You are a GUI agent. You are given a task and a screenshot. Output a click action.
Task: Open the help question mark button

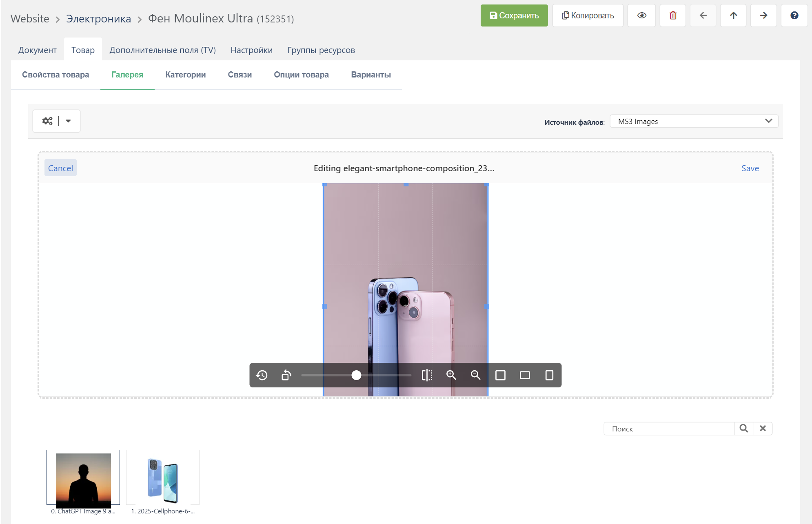click(x=794, y=15)
